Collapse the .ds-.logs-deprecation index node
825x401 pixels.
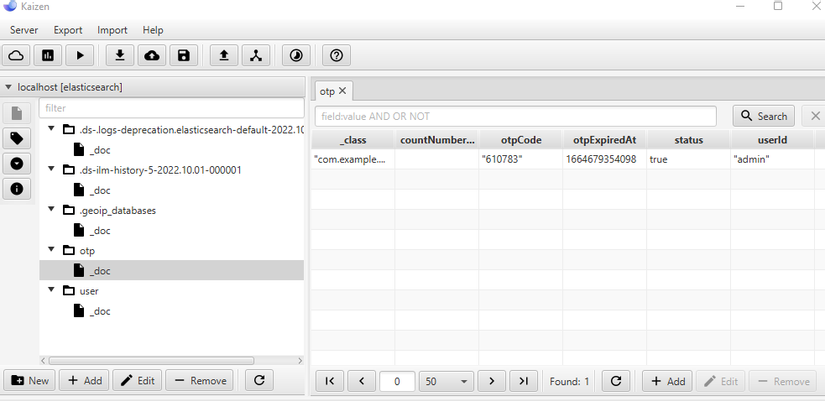(52, 129)
